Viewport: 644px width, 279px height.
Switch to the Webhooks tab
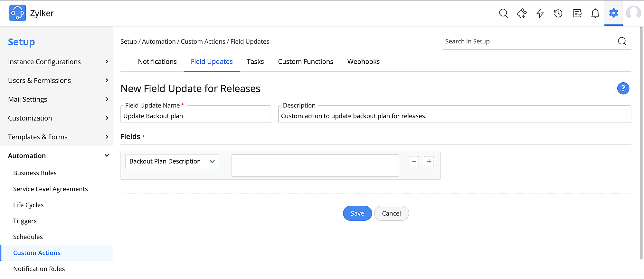pyautogui.click(x=363, y=62)
